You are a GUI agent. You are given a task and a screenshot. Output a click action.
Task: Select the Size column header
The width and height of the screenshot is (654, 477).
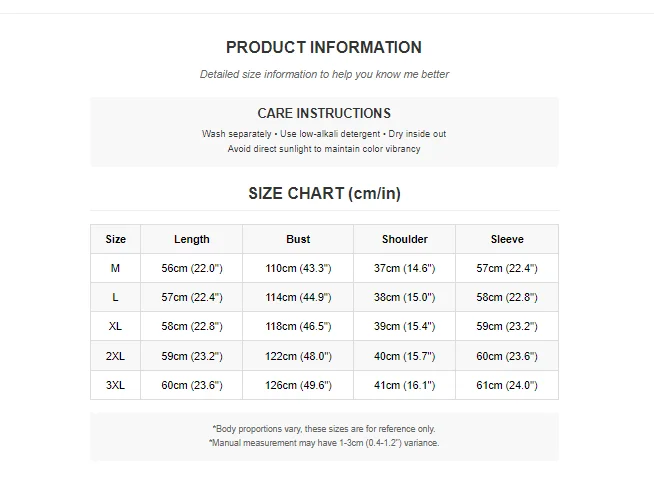pos(116,239)
